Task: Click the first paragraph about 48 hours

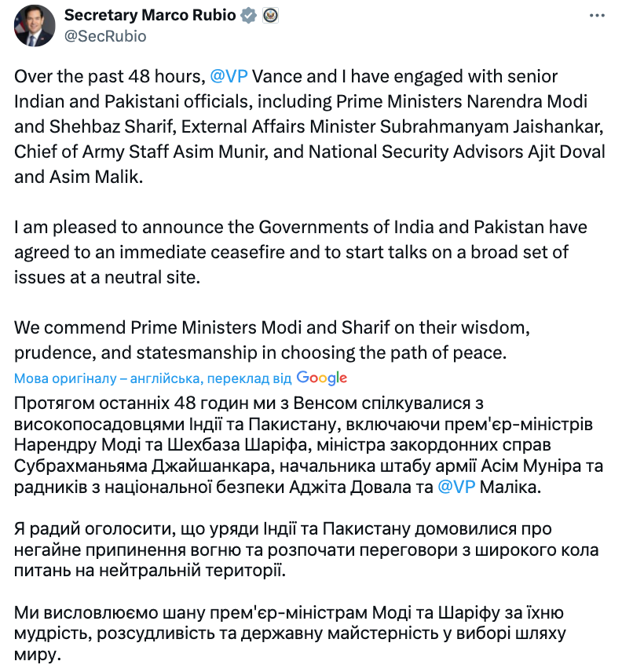Action: [309, 126]
